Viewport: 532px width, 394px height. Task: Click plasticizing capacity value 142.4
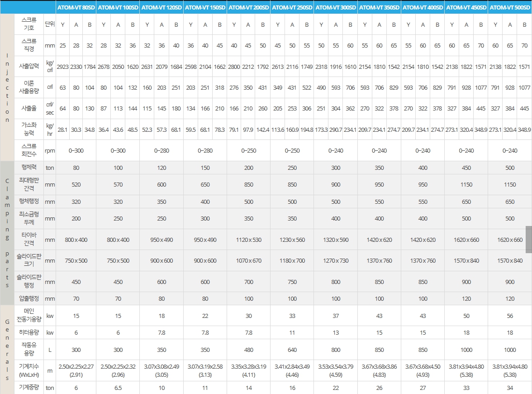point(262,130)
